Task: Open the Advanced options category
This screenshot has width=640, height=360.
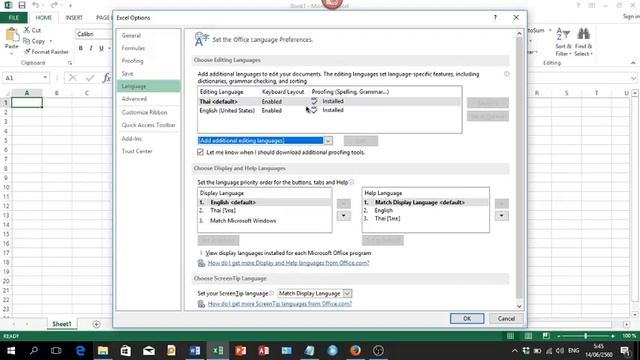Action: [x=134, y=99]
